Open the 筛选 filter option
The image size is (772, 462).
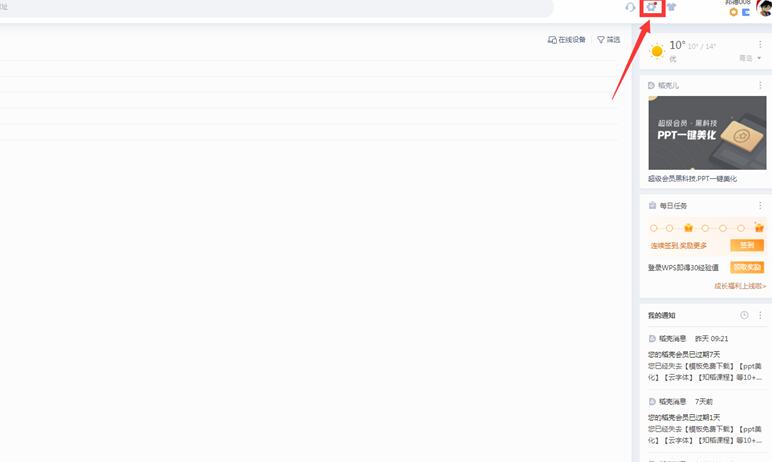click(x=609, y=39)
